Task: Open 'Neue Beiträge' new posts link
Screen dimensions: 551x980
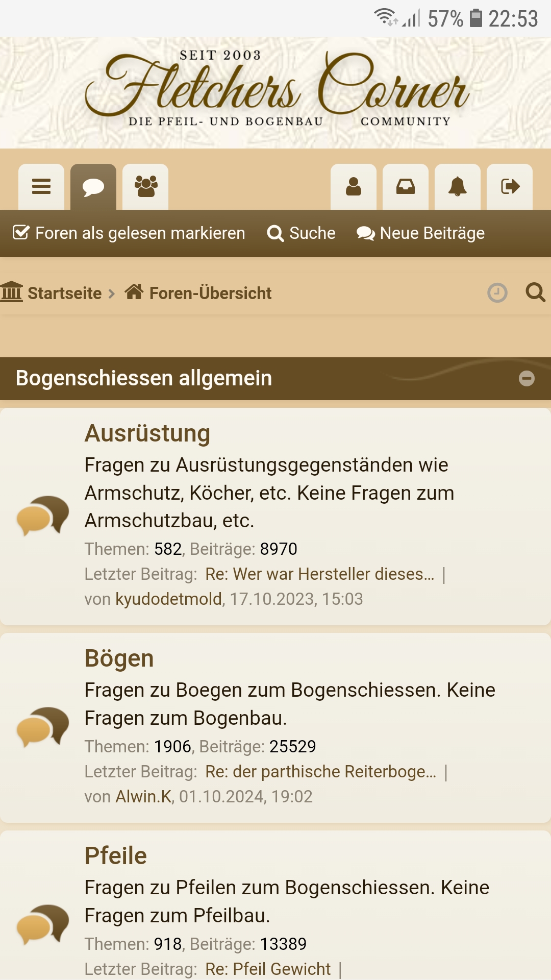Action: point(421,233)
